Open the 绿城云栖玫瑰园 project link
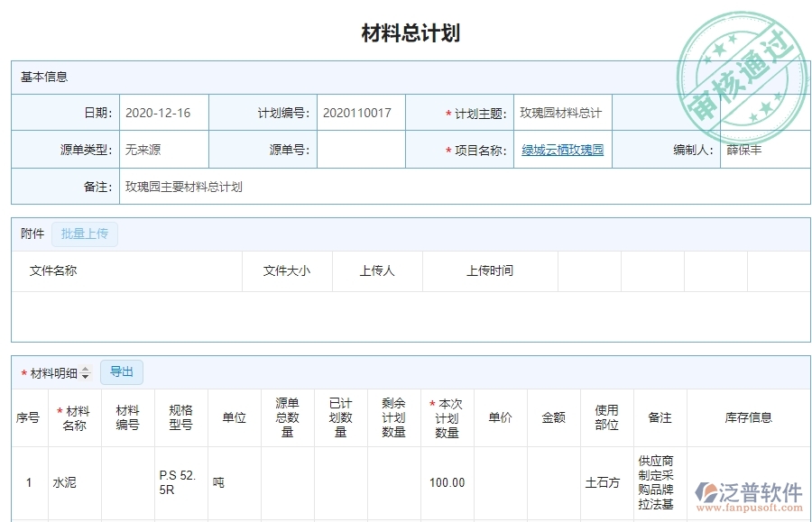This screenshot has height=522, width=812. point(564,149)
